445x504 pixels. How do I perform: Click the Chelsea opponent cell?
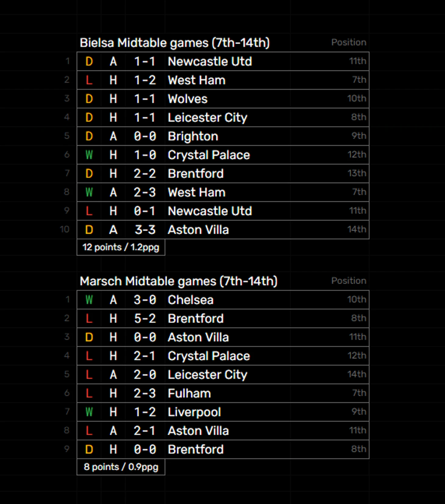coord(228,300)
